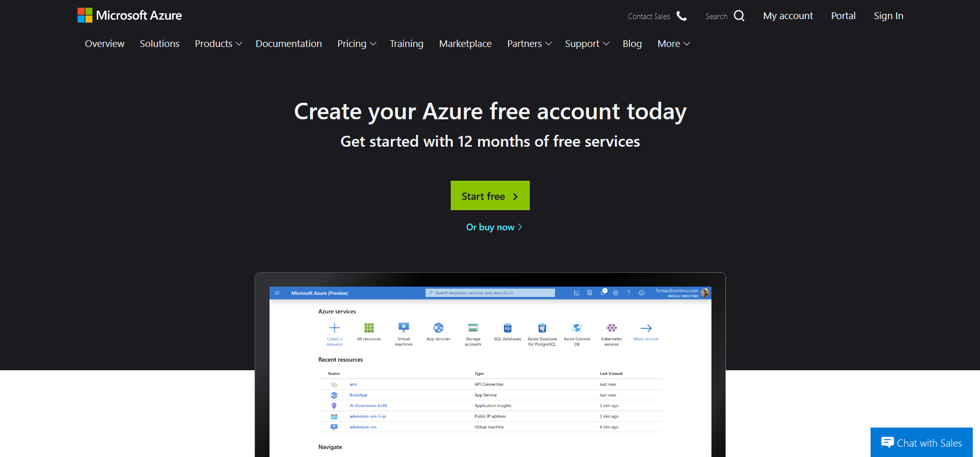The image size is (980, 457).
Task: Click the adventure-vm-3-ip resource name
Action: (x=368, y=416)
